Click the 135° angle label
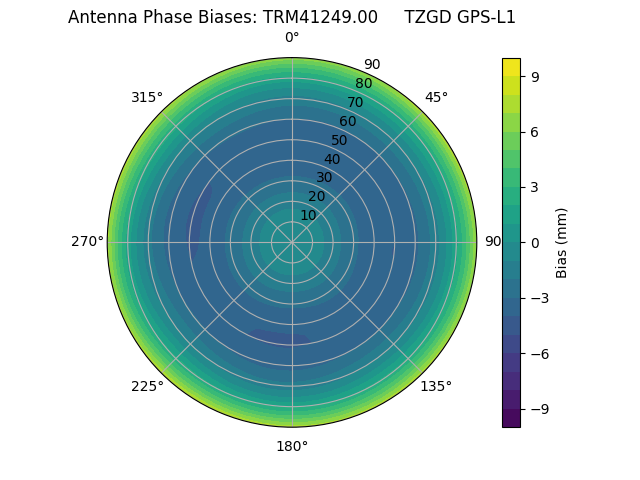Viewport: 640px width, 480px height. [x=436, y=386]
